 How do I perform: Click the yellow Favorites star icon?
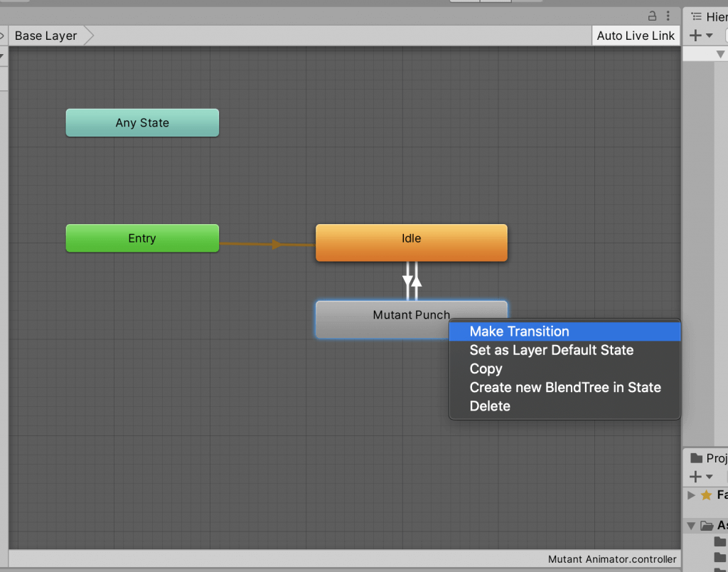pos(706,495)
